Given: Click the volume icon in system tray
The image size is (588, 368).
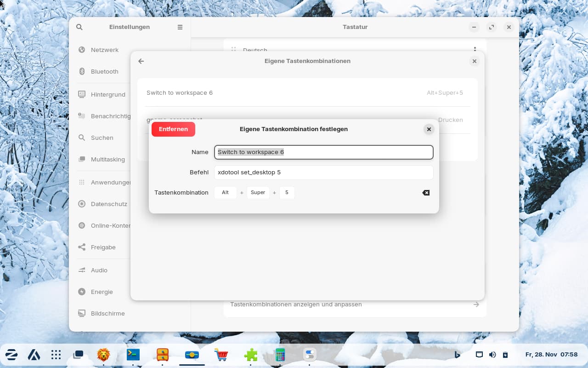Looking at the screenshot, I should point(492,355).
